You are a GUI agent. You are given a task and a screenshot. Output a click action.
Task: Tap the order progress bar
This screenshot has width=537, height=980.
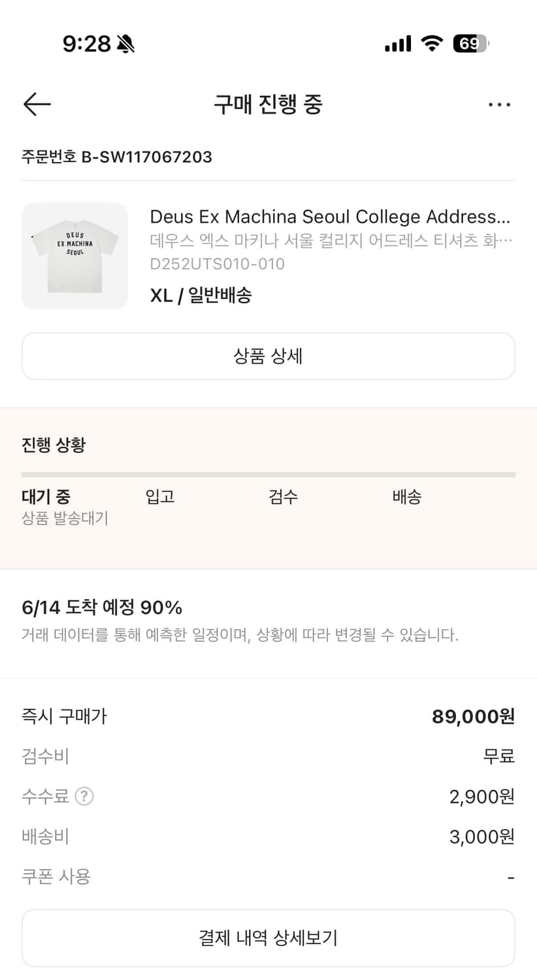tap(268, 474)
